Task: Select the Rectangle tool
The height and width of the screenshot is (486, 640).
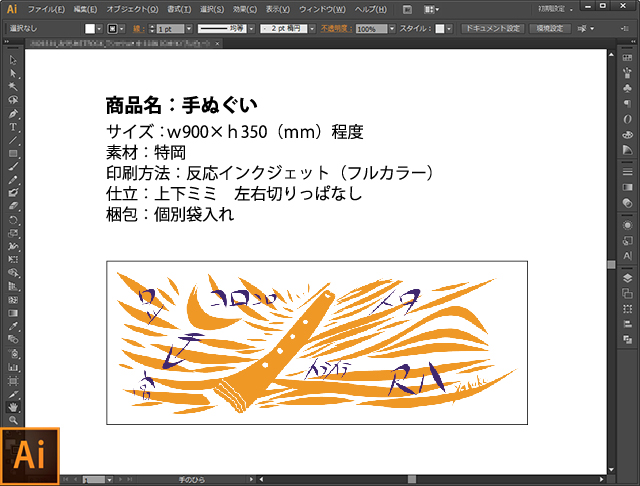Action: (13, 153)
